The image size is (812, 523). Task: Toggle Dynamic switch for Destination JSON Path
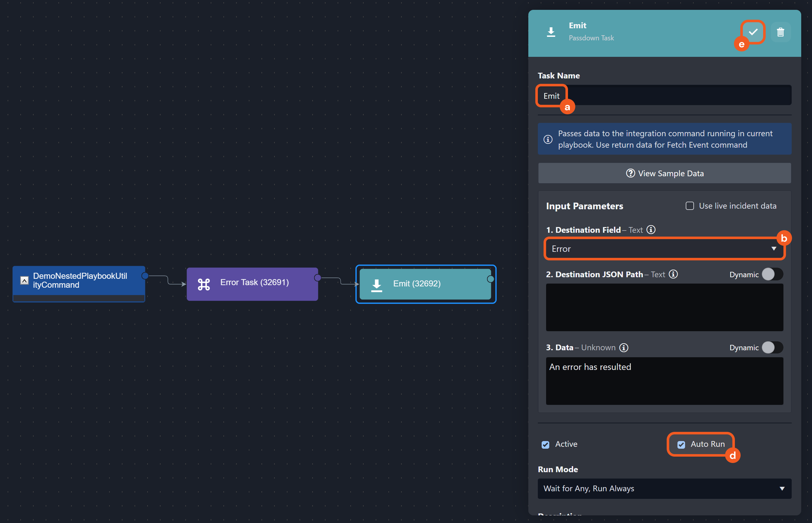(772, 274)
